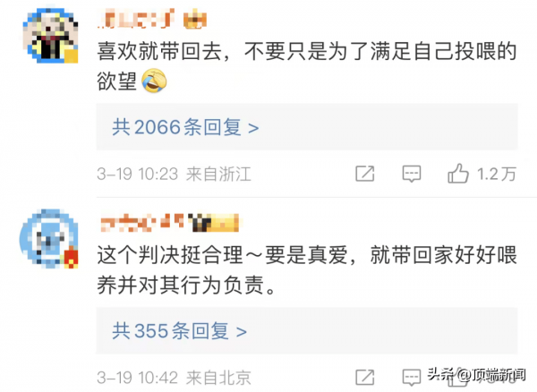The width and height of the screenshot is (537, 392).
Task: Tap the 头条@顶端新闻 watermark
Action: 476,374
